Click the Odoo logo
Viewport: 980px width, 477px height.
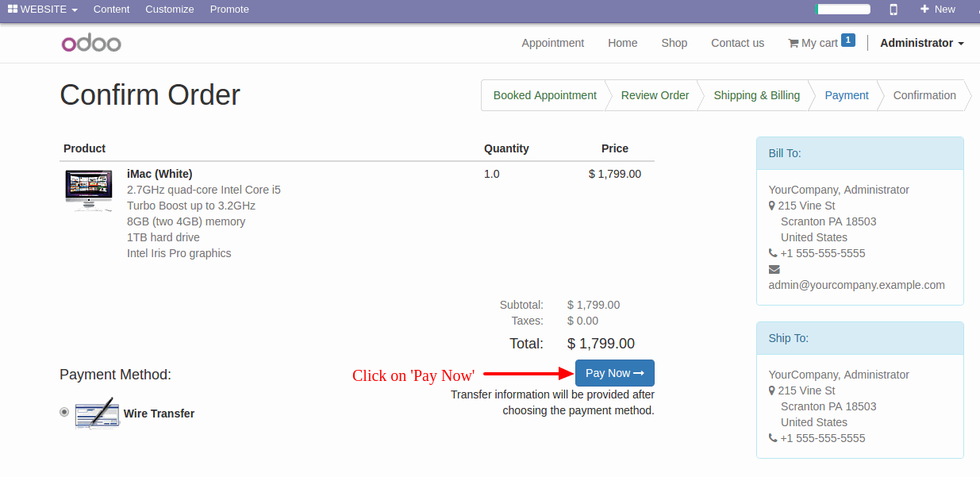pos(91,43)
